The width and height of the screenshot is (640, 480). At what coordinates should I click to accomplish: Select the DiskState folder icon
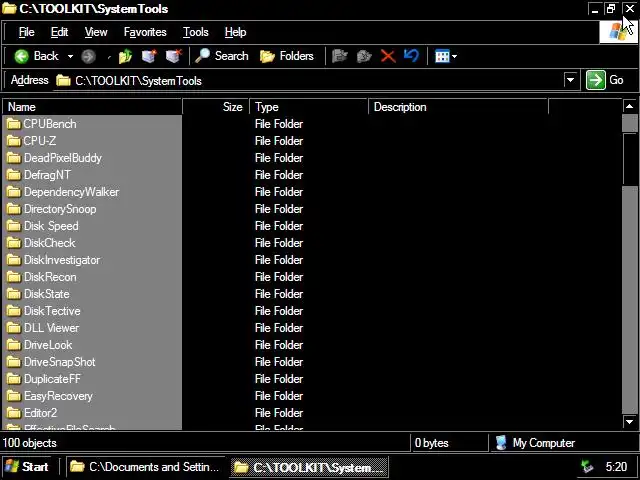tap(13, 294)
